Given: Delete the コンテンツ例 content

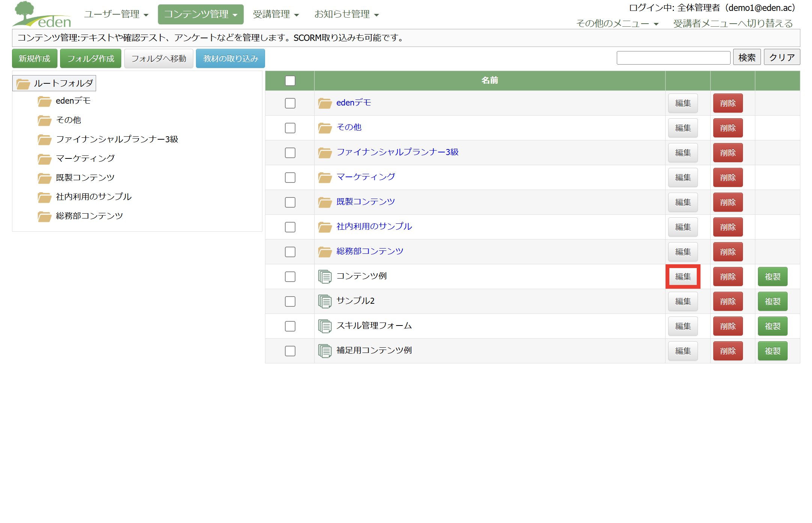Looking at the screenshot, I should pos(728,277).
